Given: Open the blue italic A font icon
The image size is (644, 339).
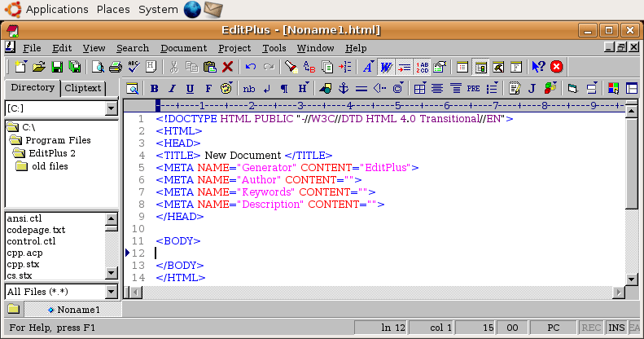Looking at the screenshot, I should pyautogui.click(x=368, y=67).
